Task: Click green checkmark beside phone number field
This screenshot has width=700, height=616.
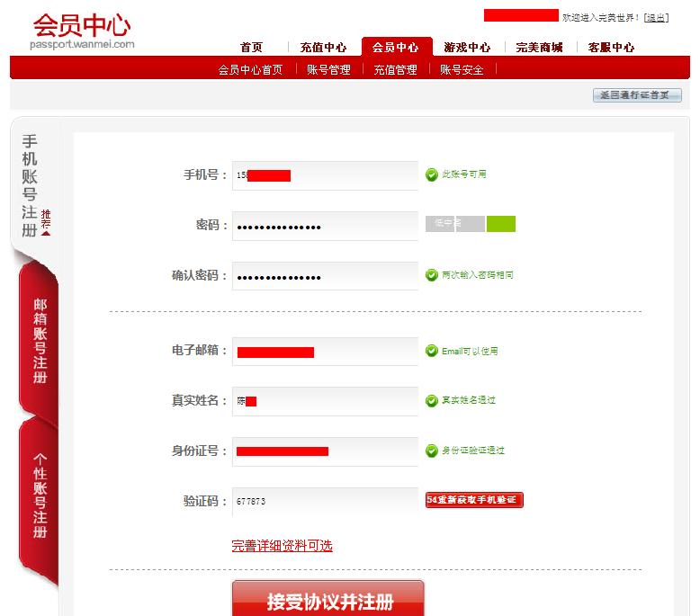Action: click(431, 174)
